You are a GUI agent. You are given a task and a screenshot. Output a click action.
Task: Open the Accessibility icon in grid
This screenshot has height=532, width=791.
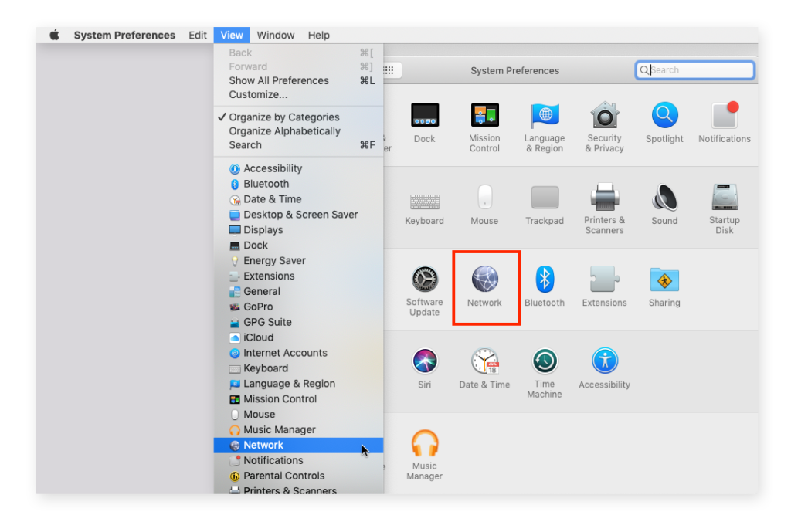tap(604, 361)
